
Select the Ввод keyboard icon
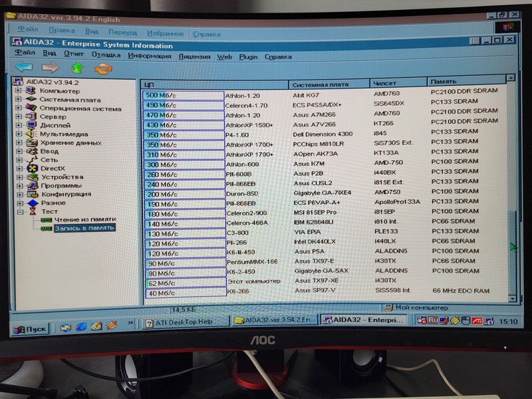31,151
